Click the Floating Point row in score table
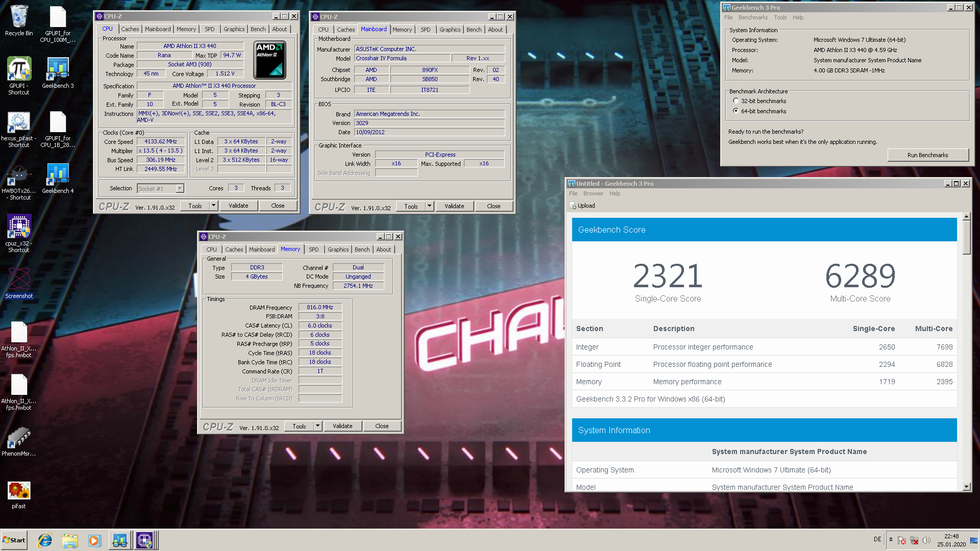Image resolution: width=980 pixels, height=551 pixels. point(764,364)
